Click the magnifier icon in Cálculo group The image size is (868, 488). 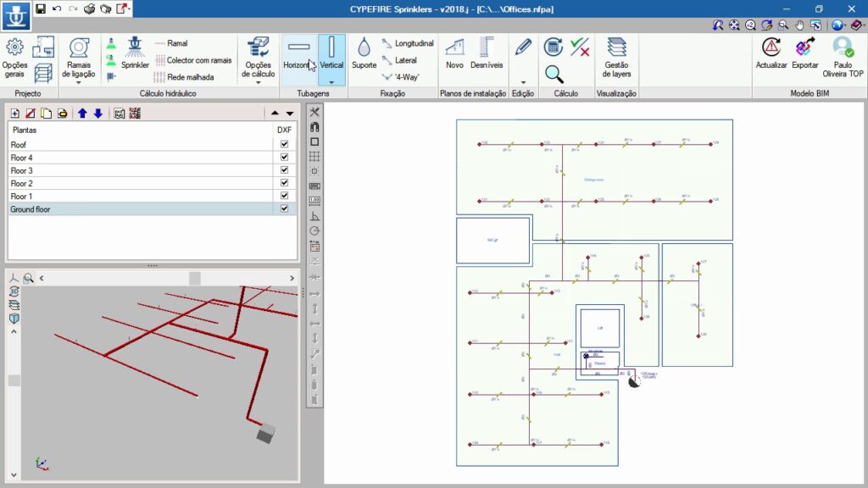(x=554, y=74)
